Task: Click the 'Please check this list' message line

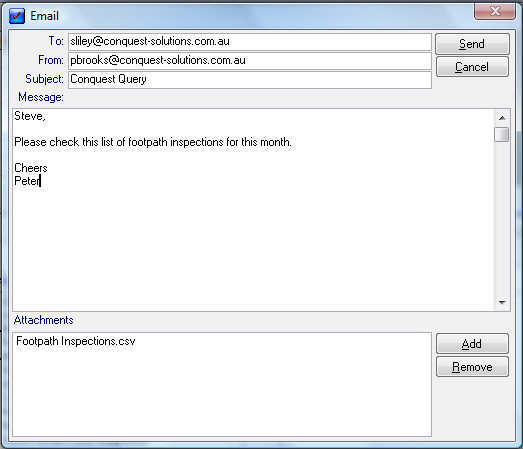Action: coord(153,142)
